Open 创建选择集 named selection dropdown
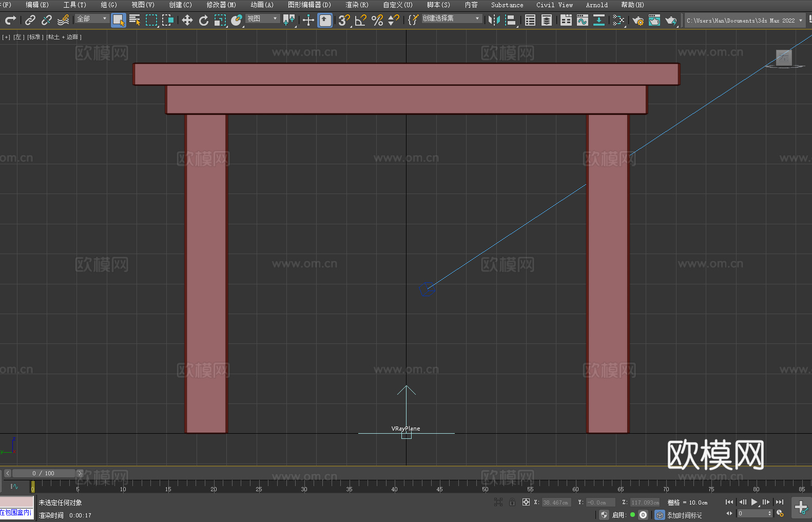The image size is (812, 522). [x=452, y=18]
